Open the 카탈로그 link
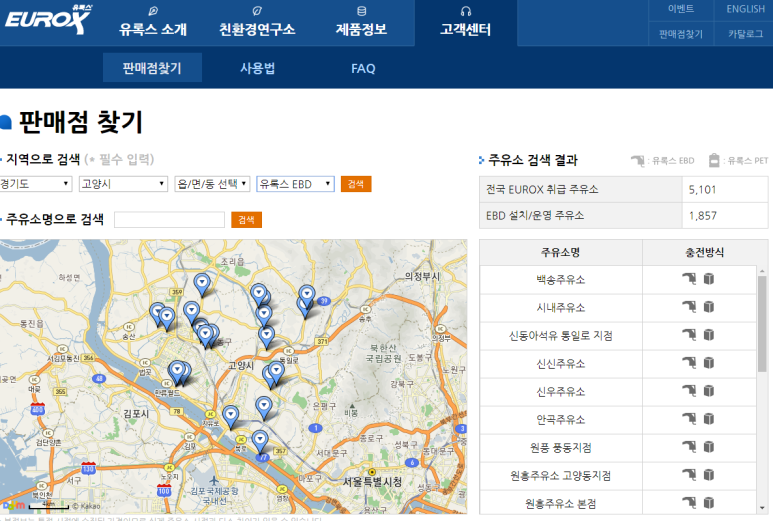This screenshot has height=521, width=773. tap(745, 34)
